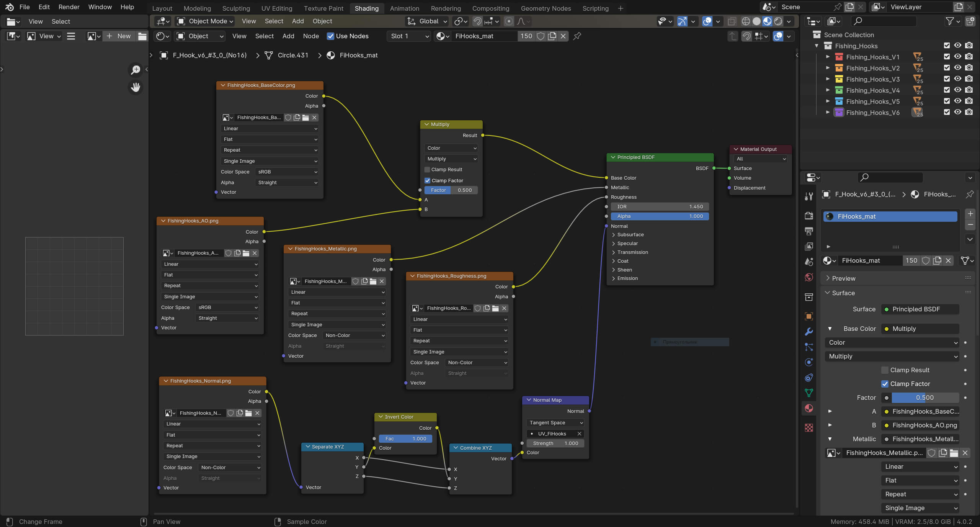Screen dimensions: 980x527
Task: Toggle Use Nodes checkbox
Action: point(330,36)
